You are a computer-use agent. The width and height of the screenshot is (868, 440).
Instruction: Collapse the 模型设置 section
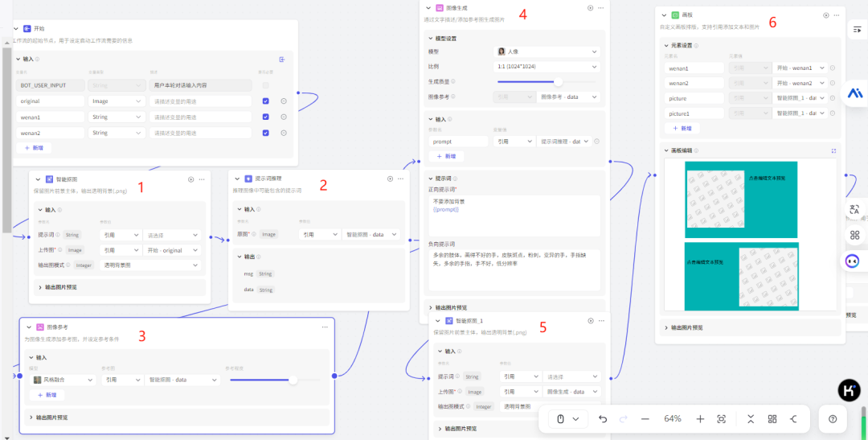coord(429,39)
